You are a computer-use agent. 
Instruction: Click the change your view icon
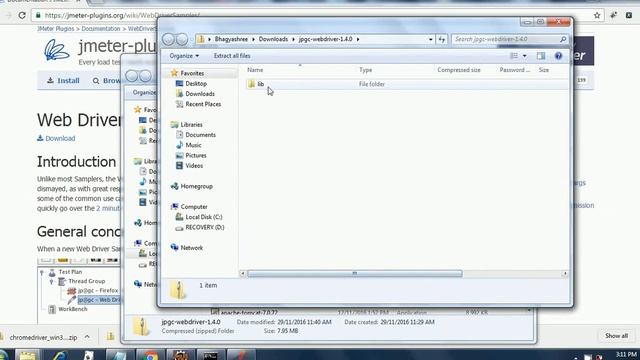[514, 56]
